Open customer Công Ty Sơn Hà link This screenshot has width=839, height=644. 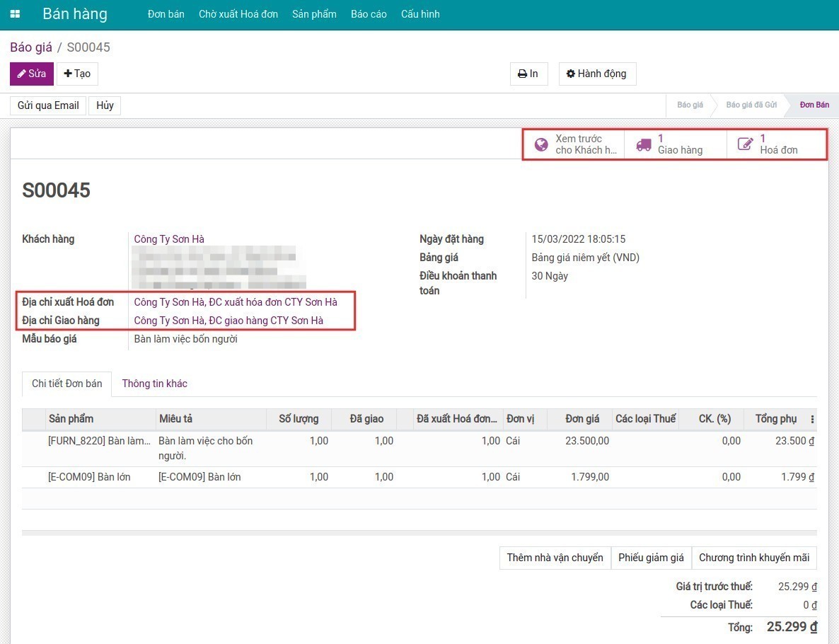[x=169, y=239]
